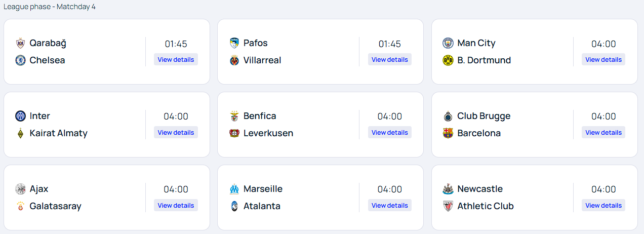This screenshot has height=234, width=644.
Task: Open View details for Benfica vs Leverkusen
Action: (389, 133)
